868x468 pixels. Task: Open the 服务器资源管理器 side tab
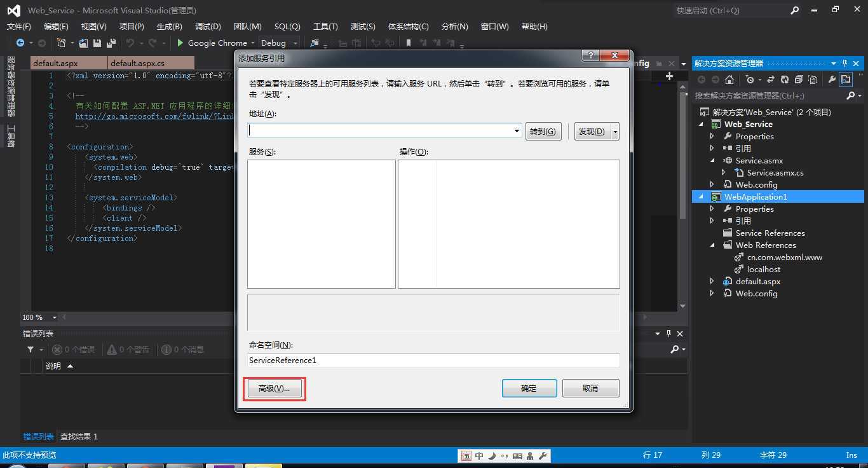11,86
